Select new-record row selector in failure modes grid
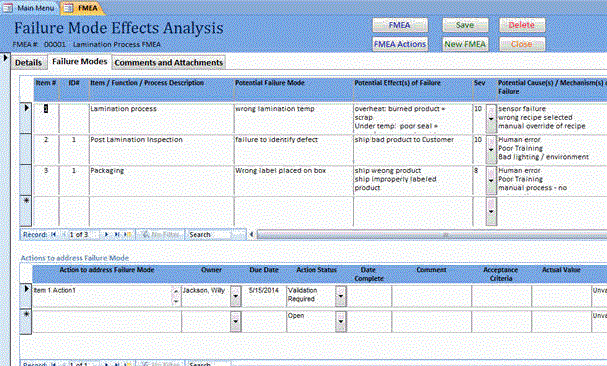This screenshot has width=607, height=366. 26,211
